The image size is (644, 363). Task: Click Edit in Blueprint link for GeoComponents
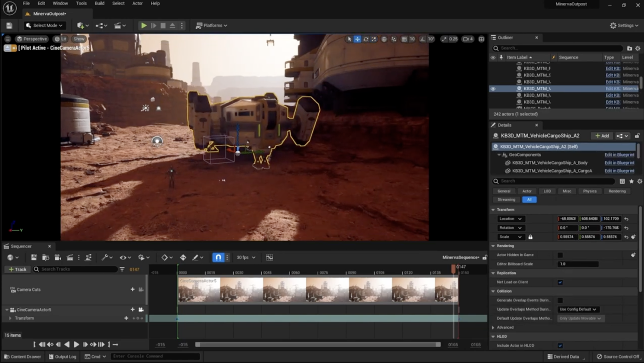(619, 155)
